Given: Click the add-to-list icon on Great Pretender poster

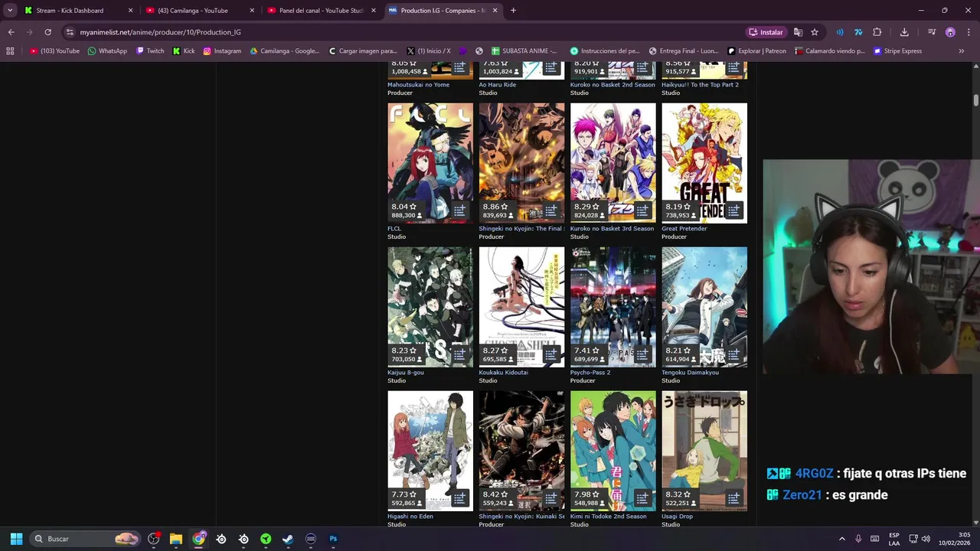Looking at the screenshot, I should click(733, 210).
